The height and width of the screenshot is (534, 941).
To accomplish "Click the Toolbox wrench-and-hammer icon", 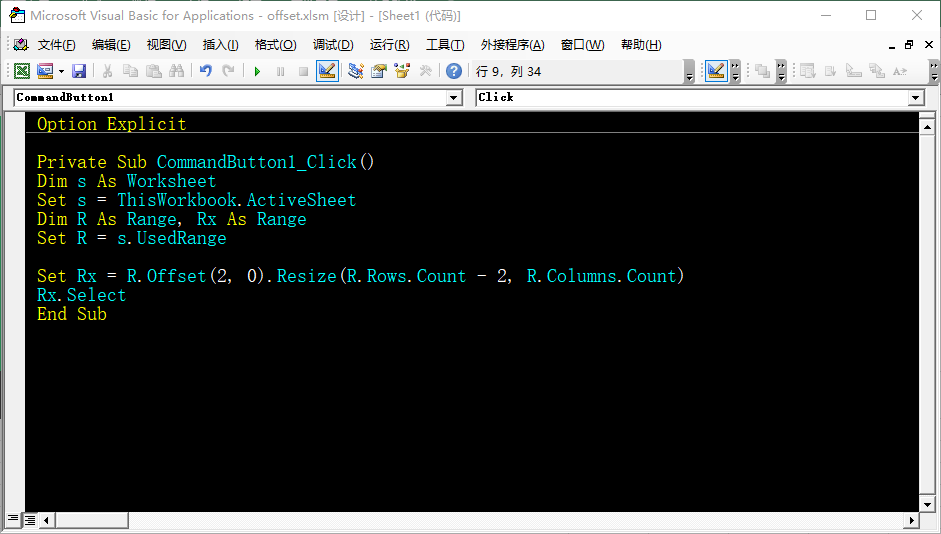I will pyautogui.click(x=425, y=71).
